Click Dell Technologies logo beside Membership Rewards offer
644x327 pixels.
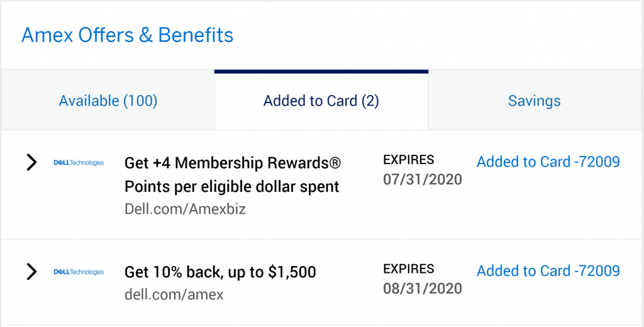tap(79, 163)
